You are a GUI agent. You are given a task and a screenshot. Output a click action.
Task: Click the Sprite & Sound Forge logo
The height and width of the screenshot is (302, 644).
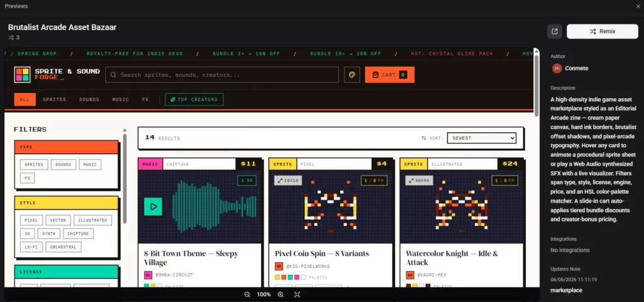(x=57, y=75)
